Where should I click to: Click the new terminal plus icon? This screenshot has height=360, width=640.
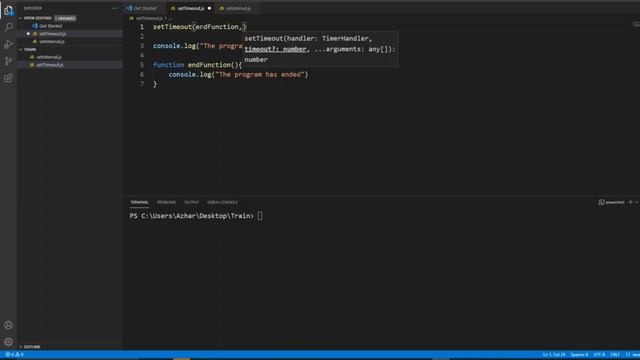pyautogui.click(x=630, y=202)
